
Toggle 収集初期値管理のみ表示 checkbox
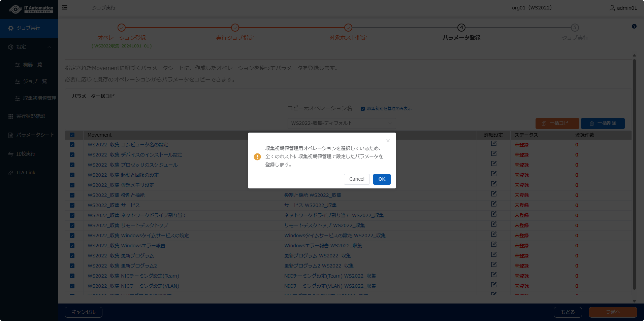tap(363, 109)
